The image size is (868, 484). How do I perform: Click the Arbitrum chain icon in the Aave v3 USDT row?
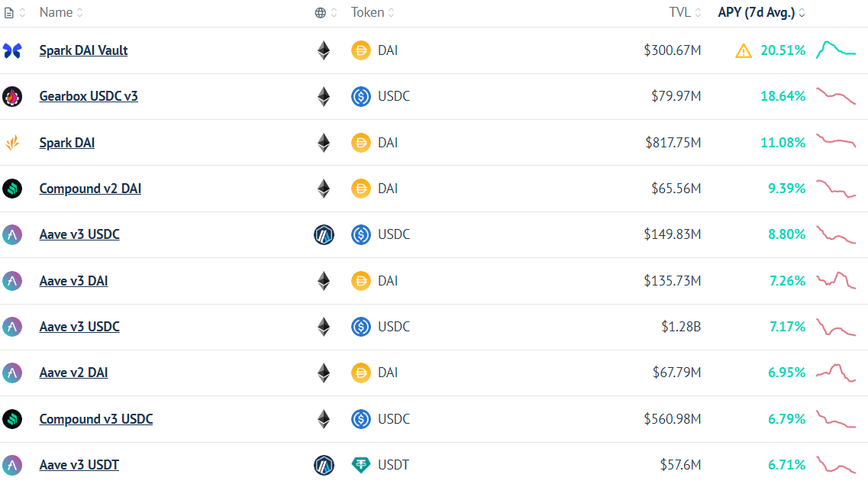coord(324,465)
